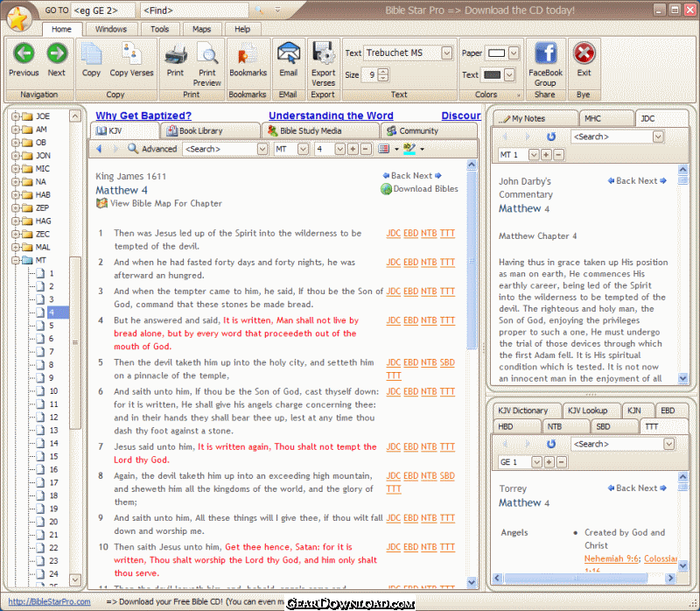Open View Bible Map For Chapter
Screen dimensions: 700x611
pos(159,203)
